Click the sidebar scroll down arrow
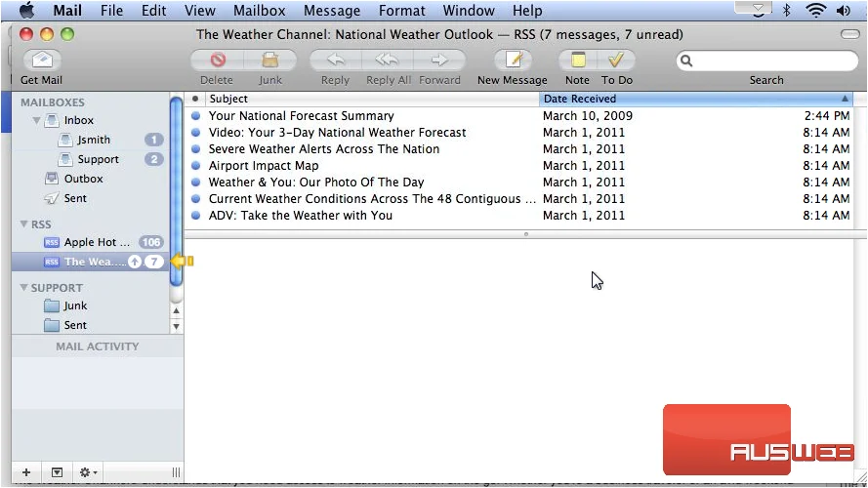 [x=176, y=326]
